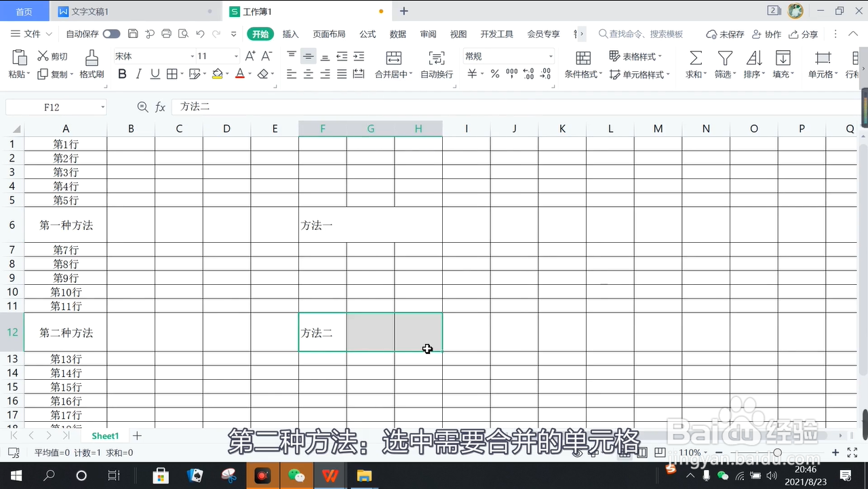868x489 pixels.
Task: Expand the number format dropdown showing 常规
Action: pyautogui.click(x=550, y=56)
